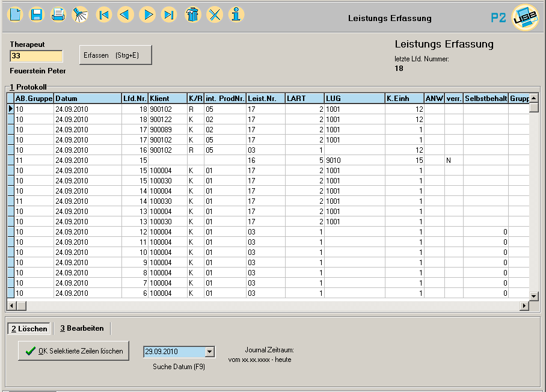
Task: Go to previous record arrow icon
Action: point(126,14)
